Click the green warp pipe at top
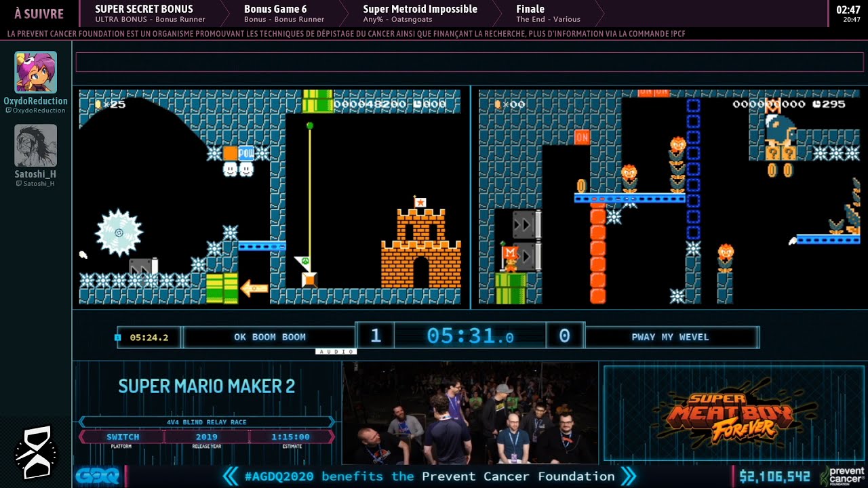The width and height of the screenshot is (868, 488). point(318,100)
